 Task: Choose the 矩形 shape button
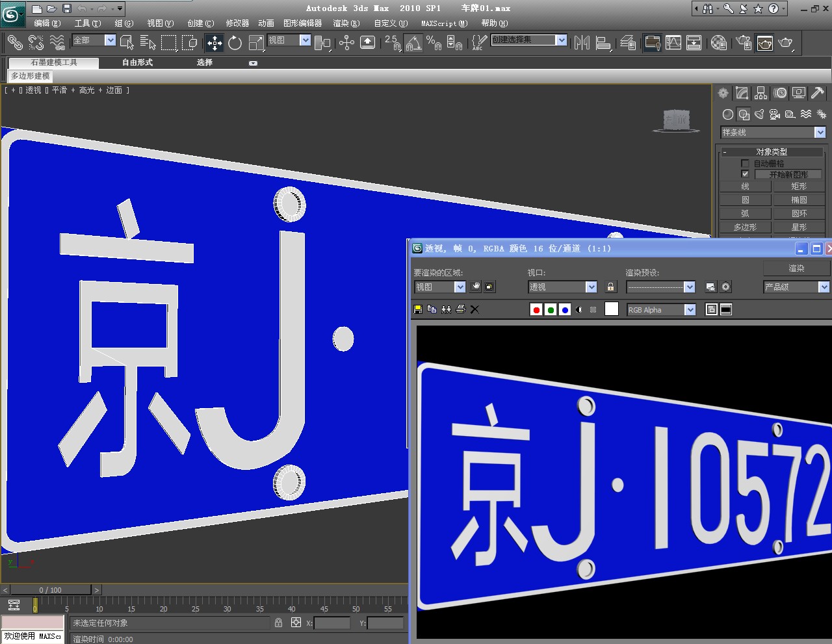point(798,187)
